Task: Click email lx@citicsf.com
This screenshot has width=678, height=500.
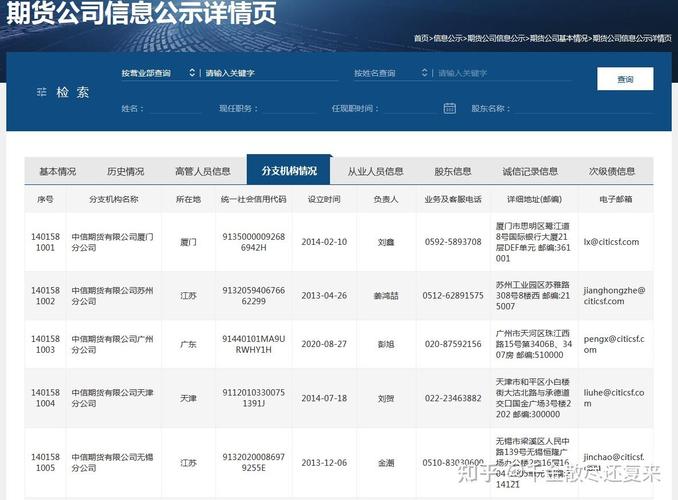Action: click(x=611, y=242)
